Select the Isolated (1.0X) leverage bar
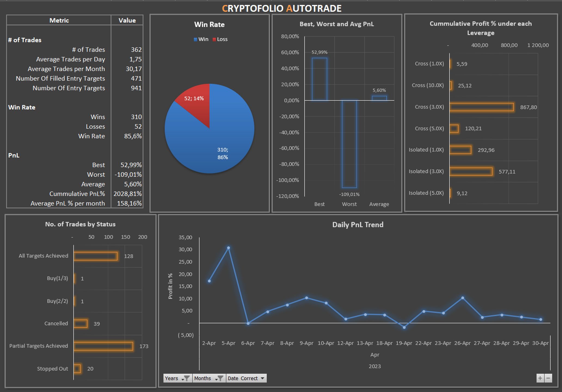Viewport: 562px width, 392px height. [x=460, y=150]
